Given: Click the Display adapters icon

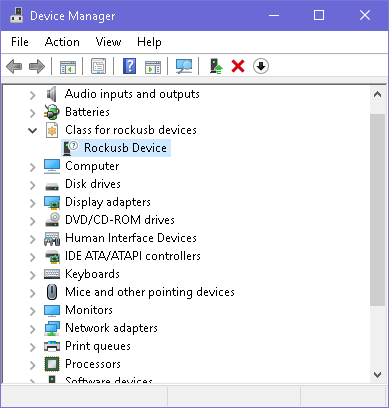Looking at the screenshot, I should 52,202.
